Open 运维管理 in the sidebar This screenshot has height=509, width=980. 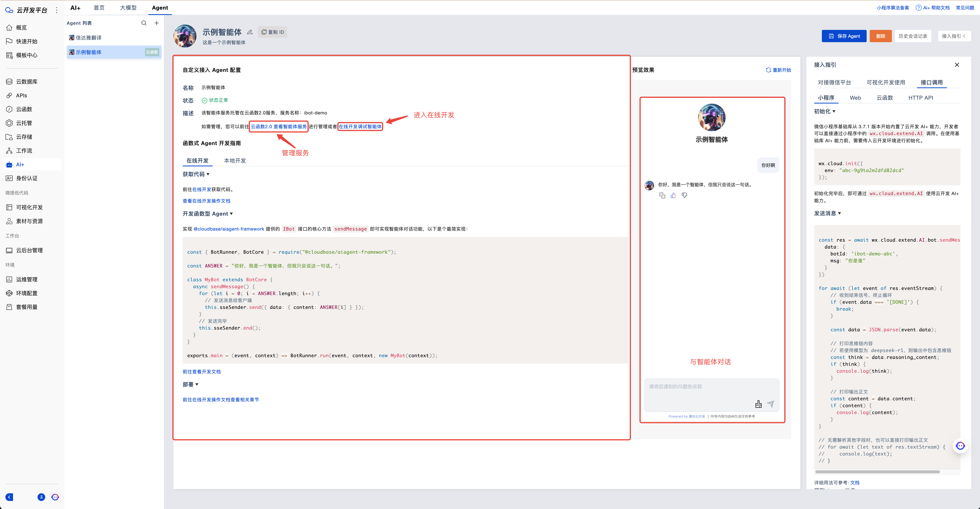[27, 279]
